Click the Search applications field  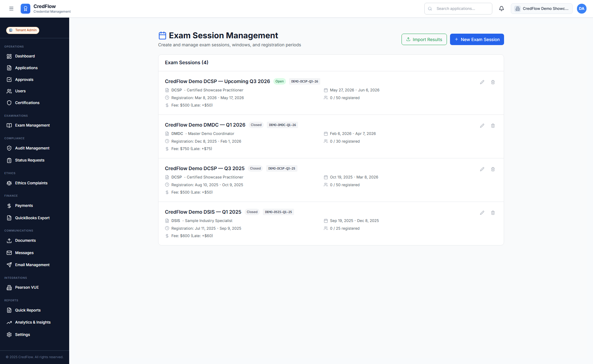tap(458, 9)
